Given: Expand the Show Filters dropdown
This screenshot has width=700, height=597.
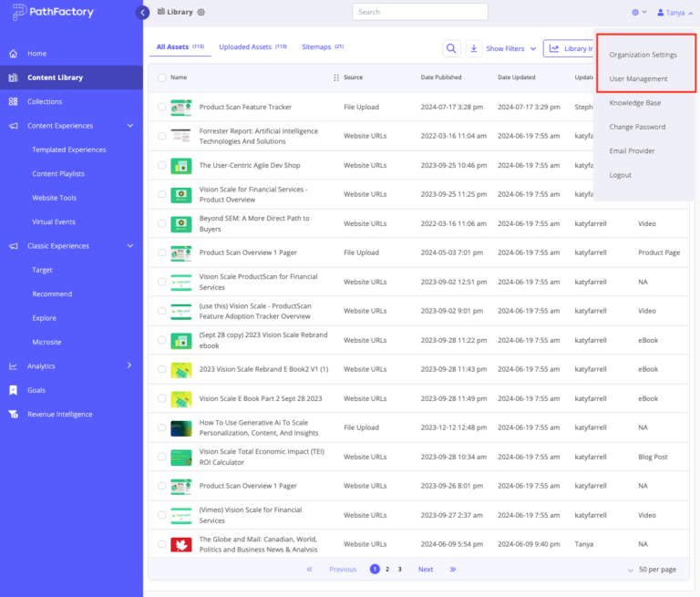Looking at the screenshot, I should (510, 48).
